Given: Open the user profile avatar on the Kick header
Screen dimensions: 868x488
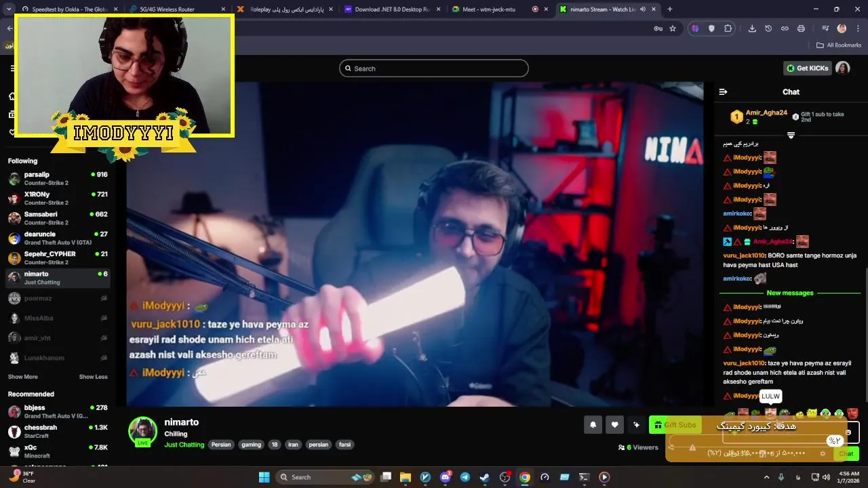Looking at the screenshot, I should [x=842, y=68].
